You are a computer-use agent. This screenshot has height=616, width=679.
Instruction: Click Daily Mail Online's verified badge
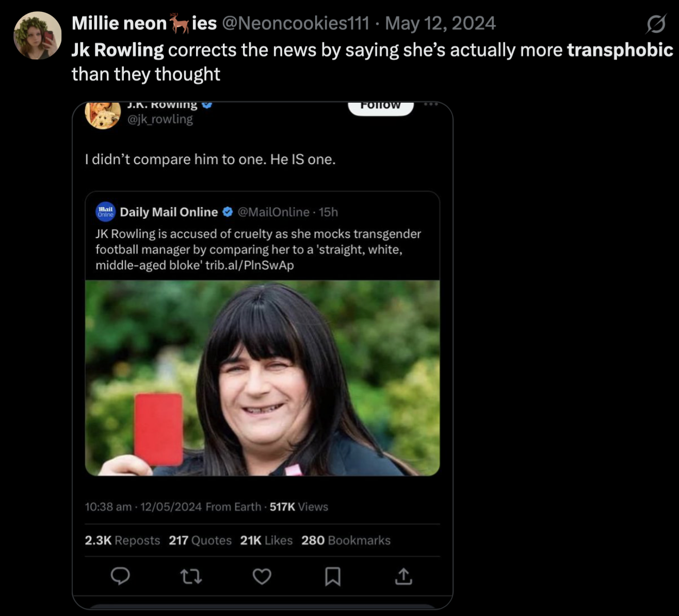click(228, 212)
